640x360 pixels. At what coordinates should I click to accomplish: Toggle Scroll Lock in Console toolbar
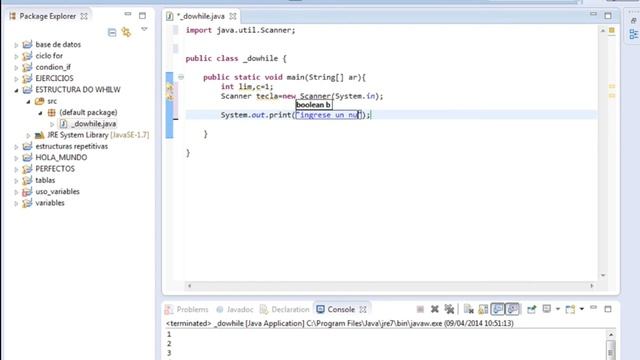pos(483,309)
